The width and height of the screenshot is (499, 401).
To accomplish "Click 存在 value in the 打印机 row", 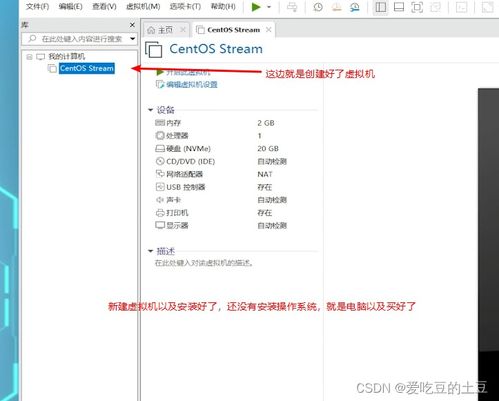I will [x=265, y=213].
